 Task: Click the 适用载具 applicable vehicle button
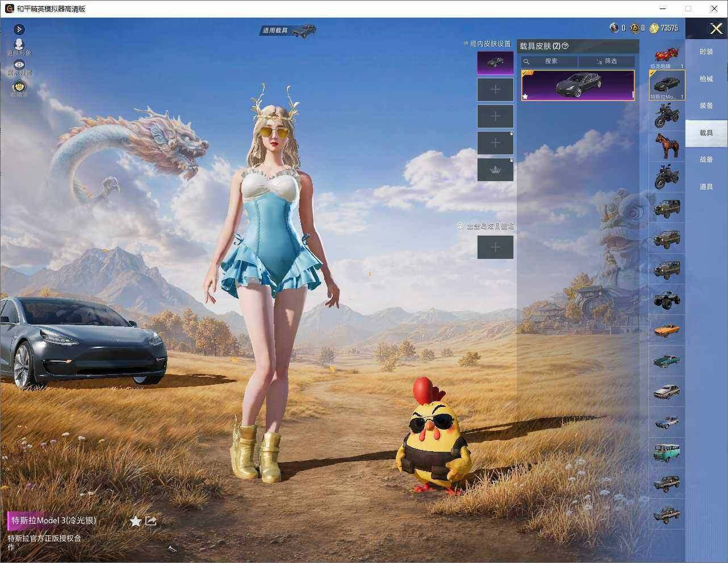click(288, 30)
